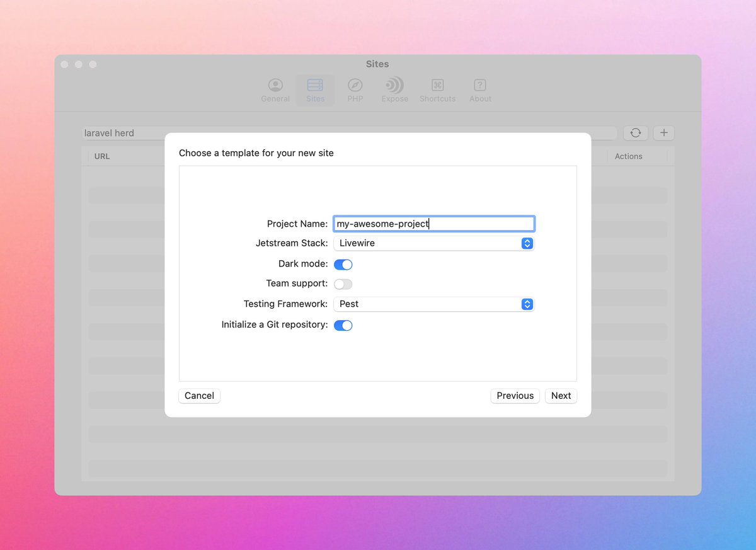Open the PHP compass icon
Viewport: 756px width, 550px height.
[x=355, y=85]
